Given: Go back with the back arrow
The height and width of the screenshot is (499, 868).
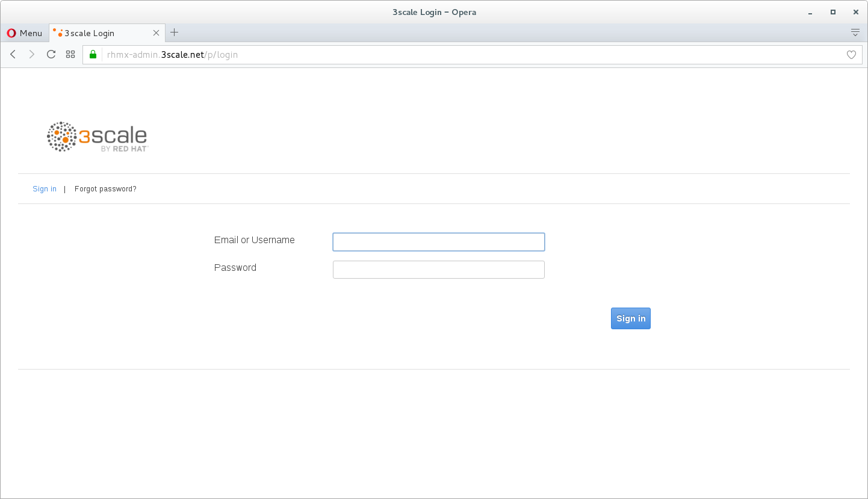Looking at the screenshot, I should pos(13,54).
